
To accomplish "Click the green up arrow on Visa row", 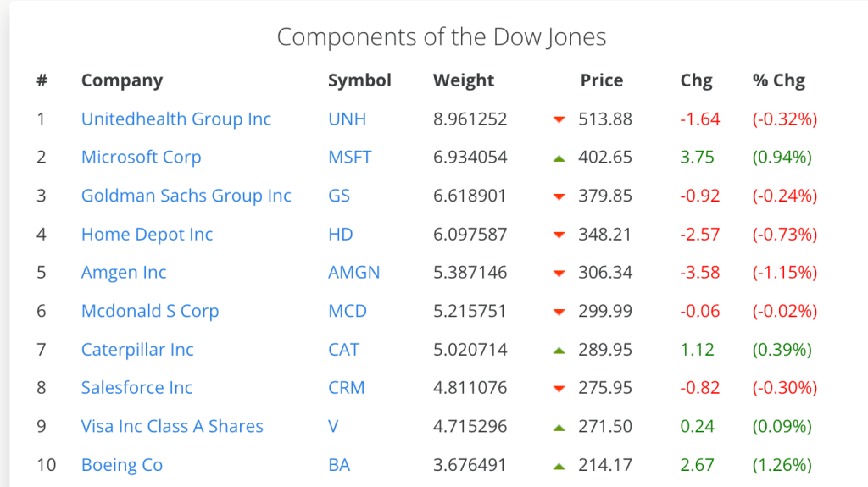I will click(559, 427).
